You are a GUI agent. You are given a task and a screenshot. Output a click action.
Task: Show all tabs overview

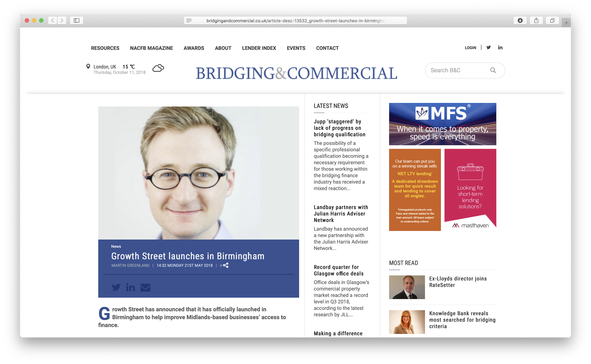click(x=552, y=20)
